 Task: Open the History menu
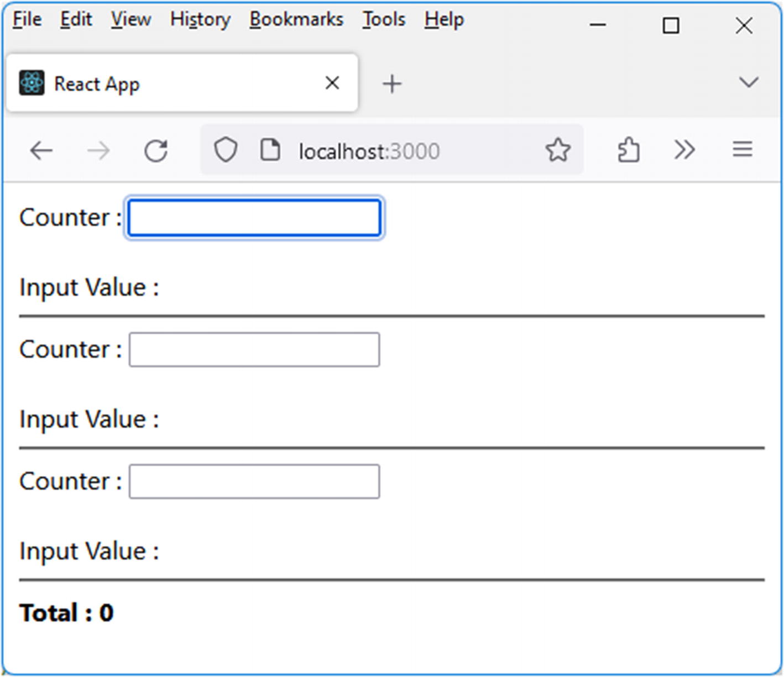[x=200, y=19]
